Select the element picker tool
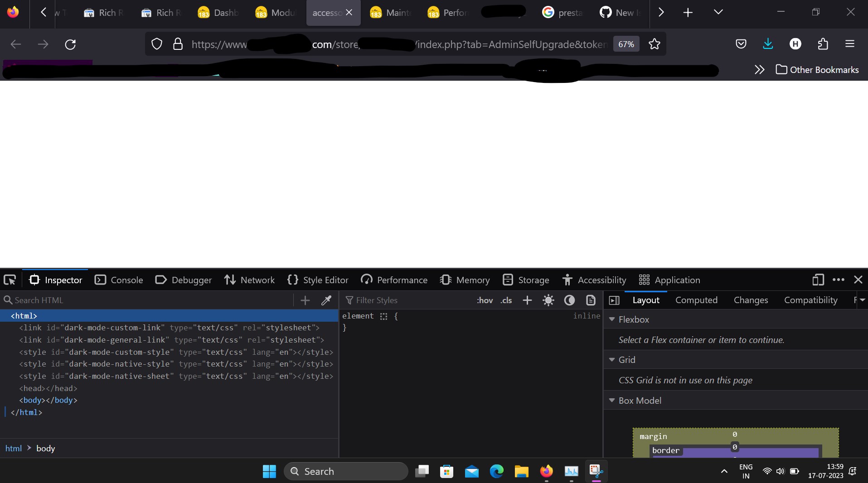 click(9, 280)
